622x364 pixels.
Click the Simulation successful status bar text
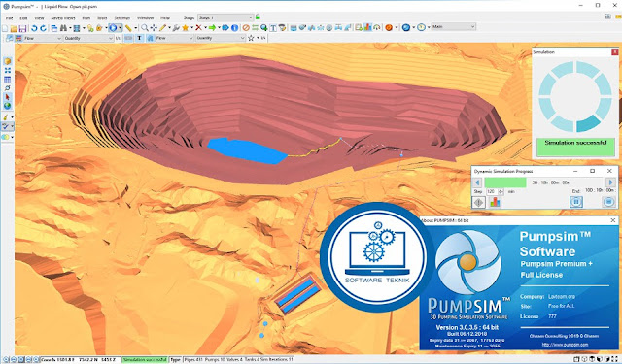point(145,360)
